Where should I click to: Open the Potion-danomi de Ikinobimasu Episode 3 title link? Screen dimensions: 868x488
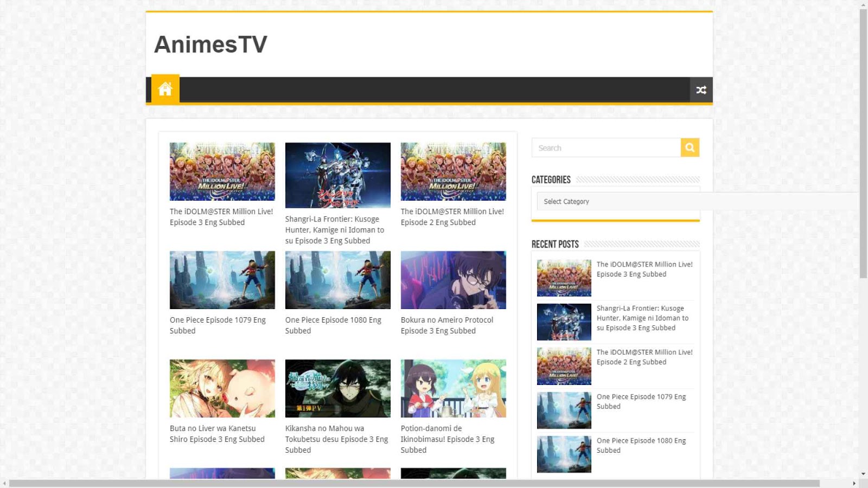[x=448, y=439]
